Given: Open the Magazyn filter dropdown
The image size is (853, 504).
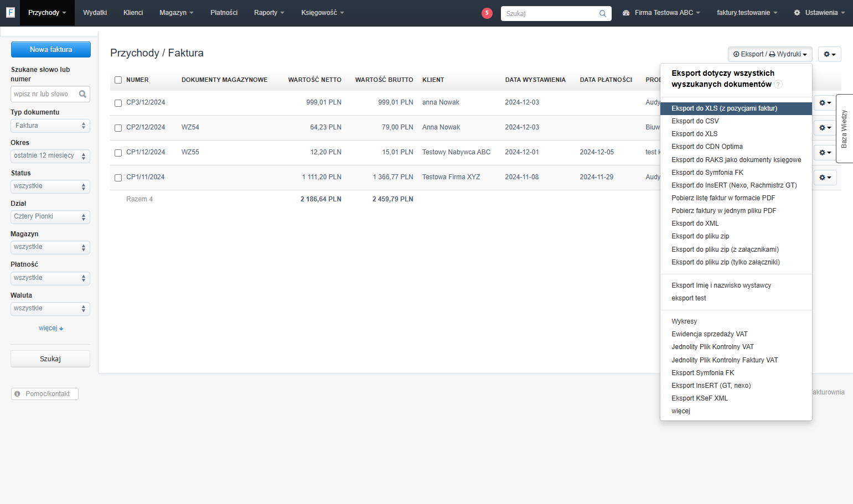Looking at the screenshot, I should coord(50,247).
